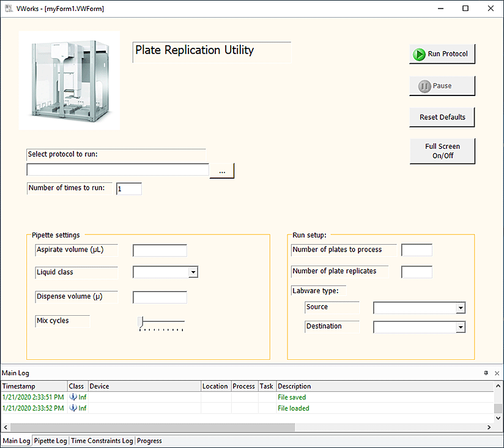Click the horizontal scrollbar right arrow
This screenshot has width=504, height=448.
click(x=489, y=427)
